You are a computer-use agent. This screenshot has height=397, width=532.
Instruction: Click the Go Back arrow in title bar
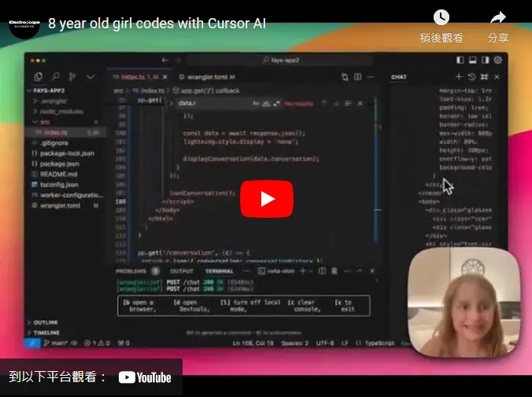[165, 61]
